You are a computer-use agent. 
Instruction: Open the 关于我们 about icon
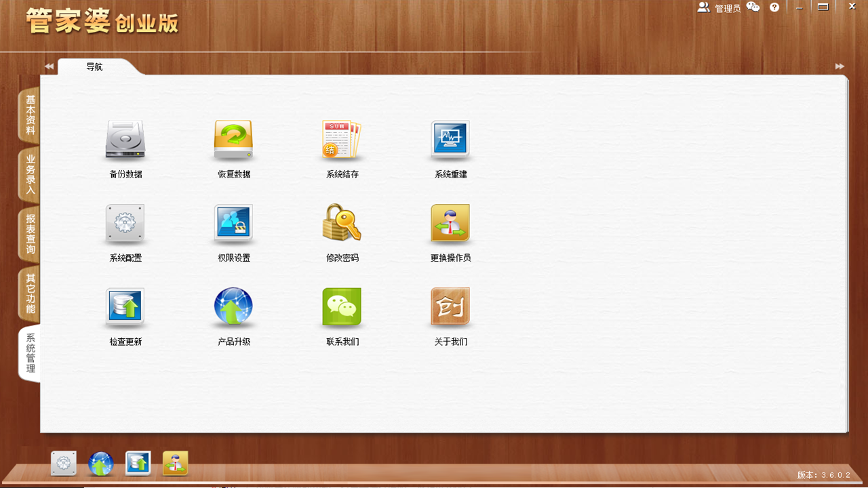point(450,308)
